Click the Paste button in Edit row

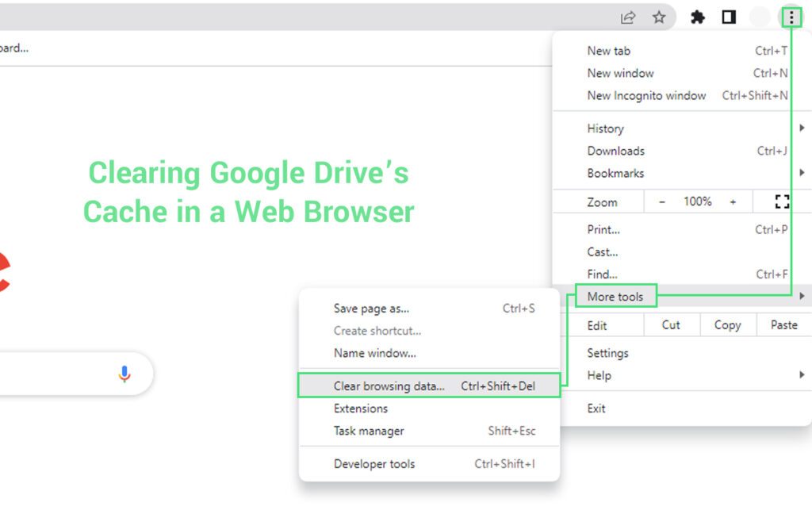pyautogui.click(x=784, y=325)
